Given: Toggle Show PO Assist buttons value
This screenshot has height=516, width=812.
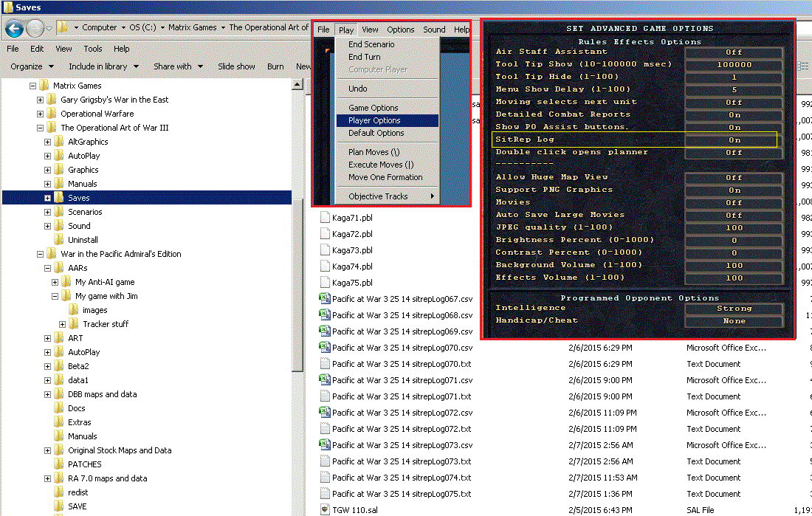Looking at the screenshot, I should [733, 127].
